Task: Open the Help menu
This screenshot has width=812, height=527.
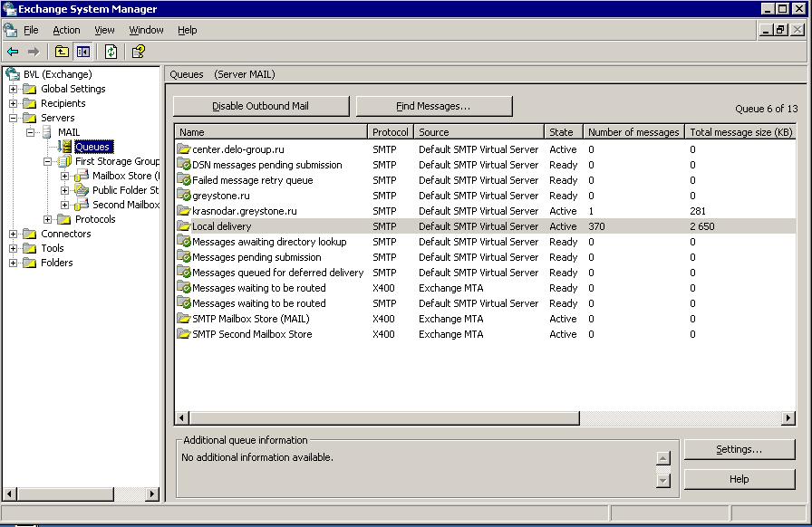Action: point(187,30)
